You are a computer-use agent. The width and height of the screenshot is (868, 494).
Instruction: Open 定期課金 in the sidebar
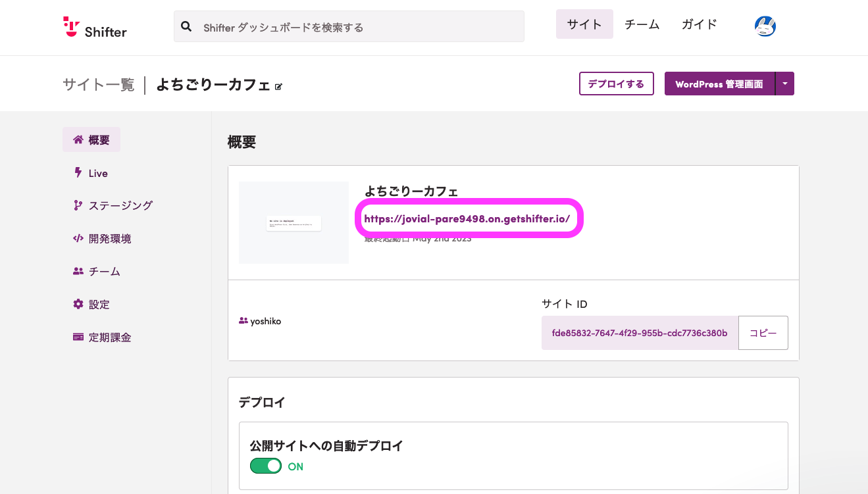[102, 337]
